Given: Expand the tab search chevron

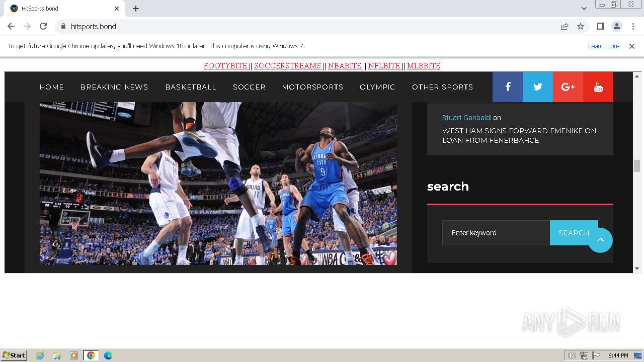Looking at the screenshot, I should [584, 9].
